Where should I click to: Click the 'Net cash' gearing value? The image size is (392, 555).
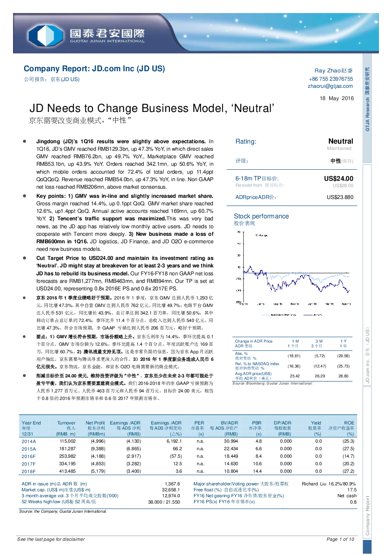click(347, 496)
